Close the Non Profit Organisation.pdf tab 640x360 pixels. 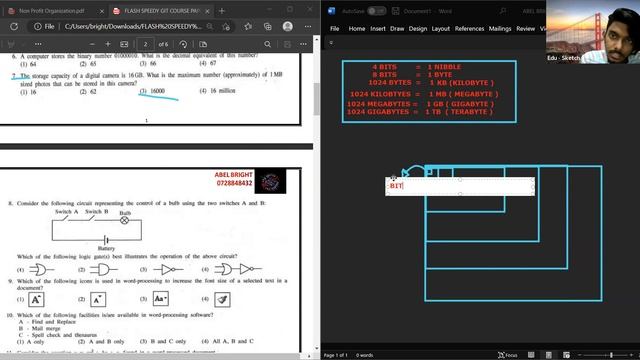pyautogui.click(x=102, y=11)
